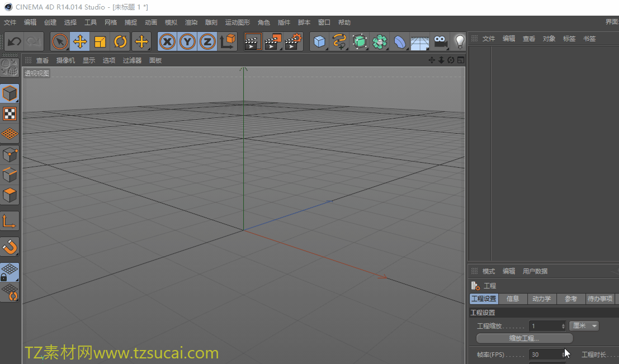Image resolution: width=619 pixels, height=364 pixels.
Task: Switch to the 参考 tab
Action: [571, 299]
